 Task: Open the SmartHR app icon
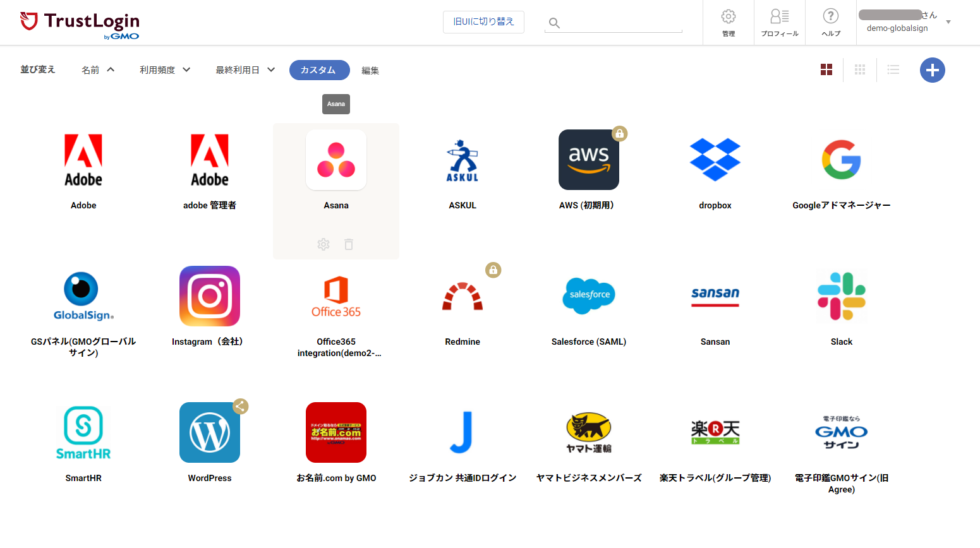point(83,432)
